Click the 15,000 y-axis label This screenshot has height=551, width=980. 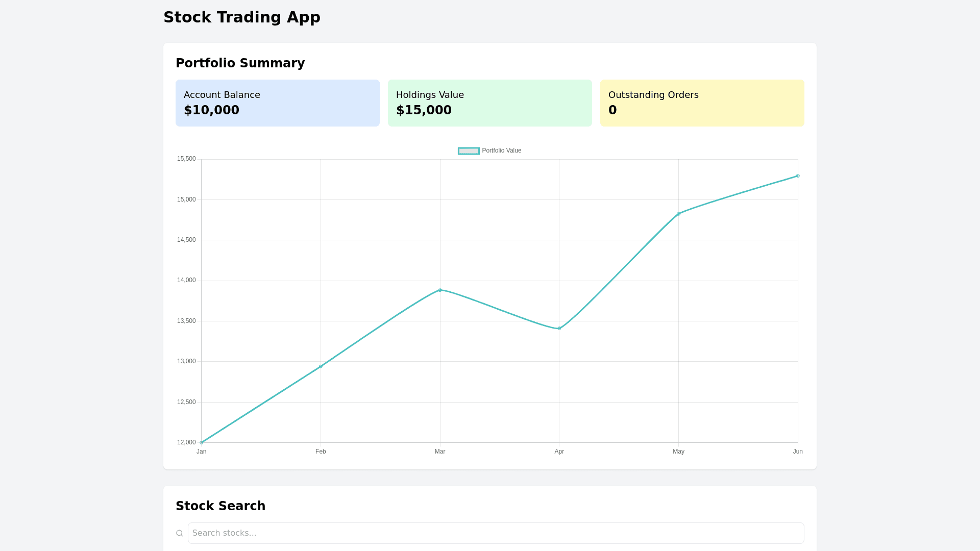point(186,199)
